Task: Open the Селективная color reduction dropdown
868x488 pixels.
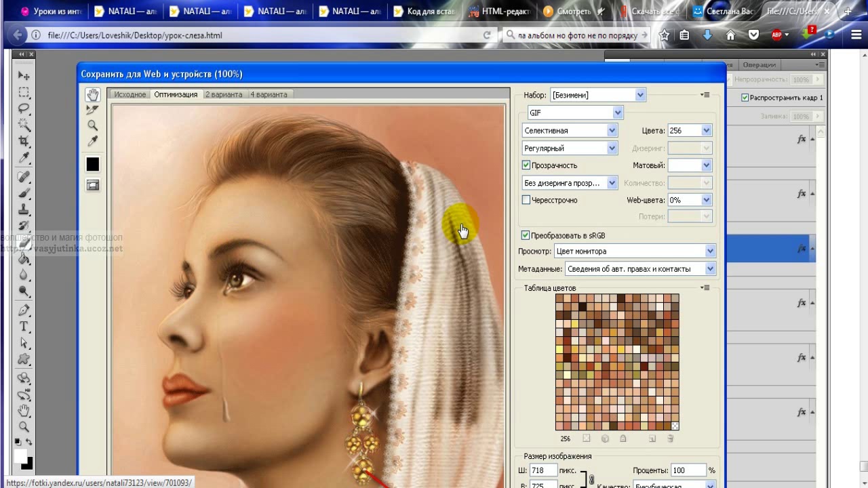Action: pos(570,130)
